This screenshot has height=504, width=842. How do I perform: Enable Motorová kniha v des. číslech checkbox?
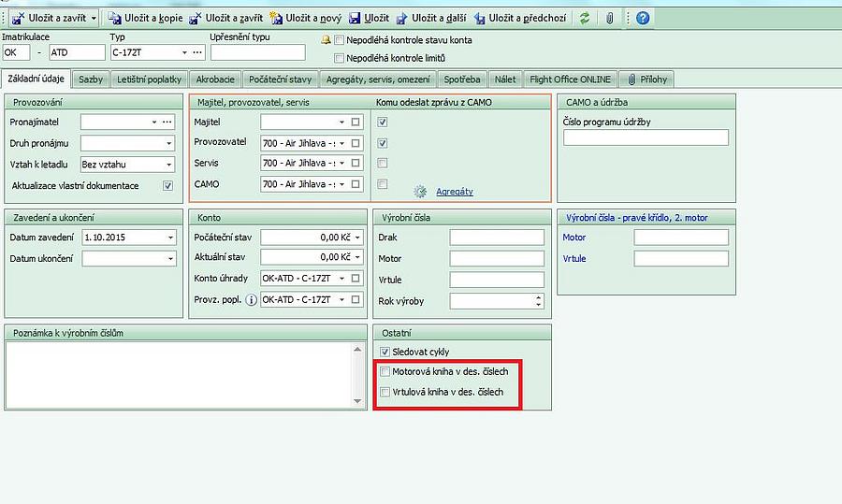[385, 372]
